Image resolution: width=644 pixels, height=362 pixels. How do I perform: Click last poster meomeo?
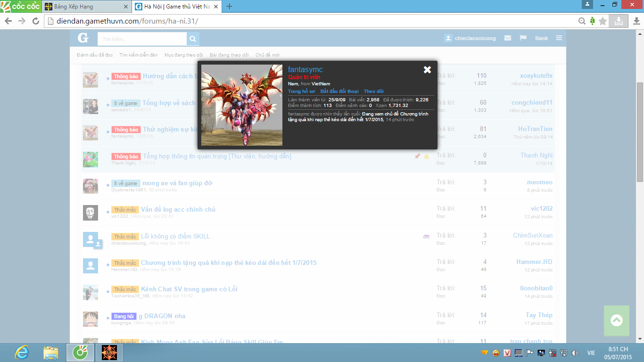tap(540, 182)
